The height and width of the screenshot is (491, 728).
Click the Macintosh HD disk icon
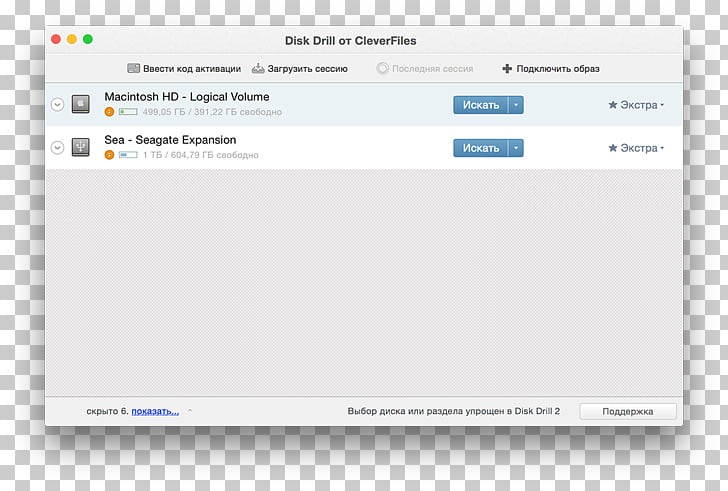click(x=81, y=104)
